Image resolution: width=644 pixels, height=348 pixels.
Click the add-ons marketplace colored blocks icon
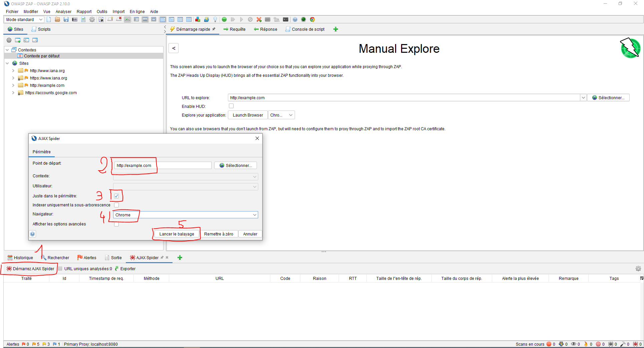point(198,19)
